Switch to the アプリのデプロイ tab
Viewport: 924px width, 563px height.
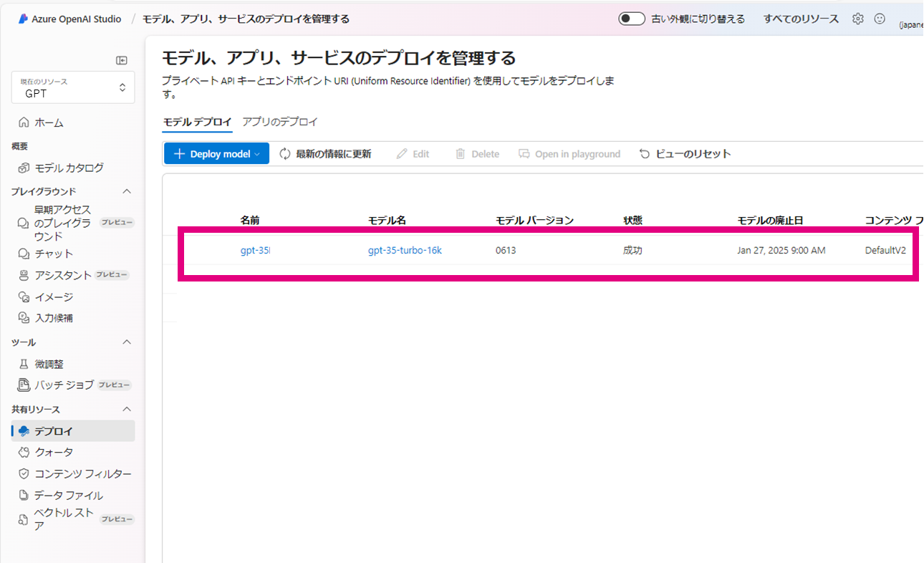pos(280,122)
